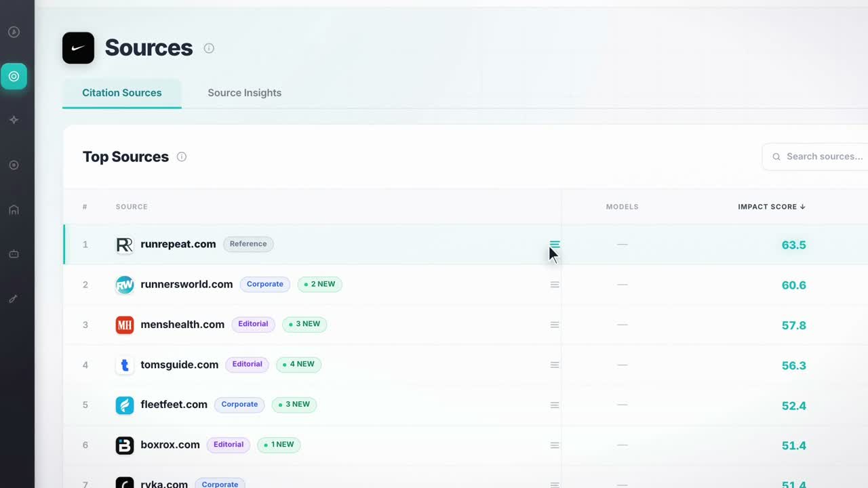Open the building icon in the sidebar

pos(14,210)
